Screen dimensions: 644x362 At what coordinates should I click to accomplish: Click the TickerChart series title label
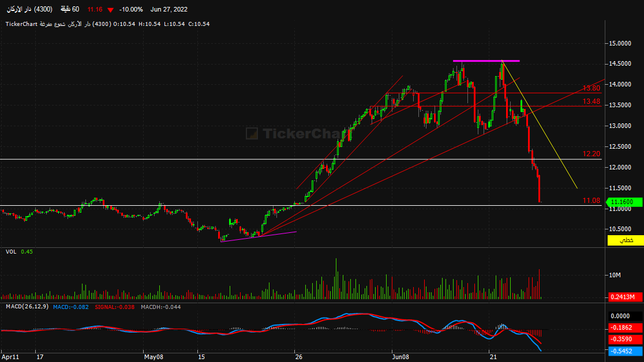pos(58,24)
